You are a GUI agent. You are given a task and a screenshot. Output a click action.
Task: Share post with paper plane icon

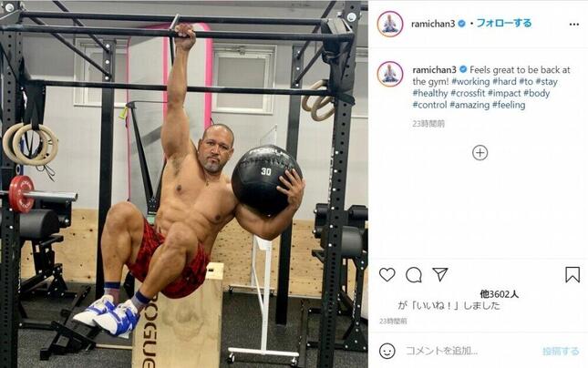click(440, 274)
